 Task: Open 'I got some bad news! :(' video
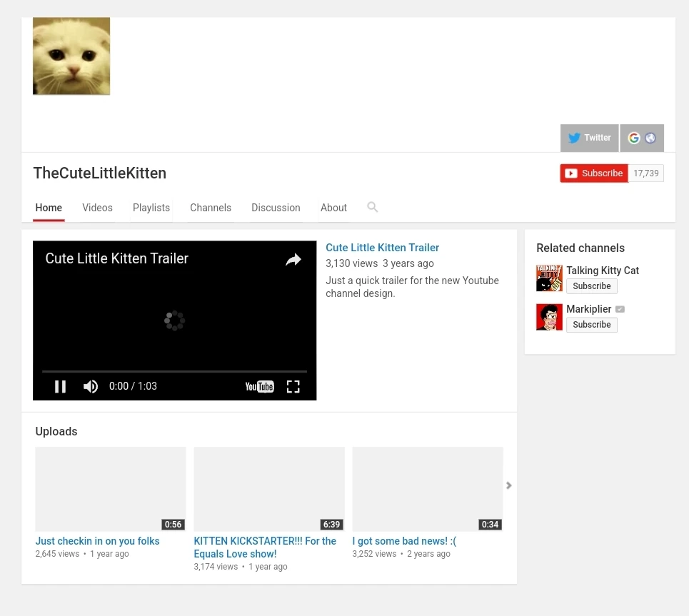point(404,541)
